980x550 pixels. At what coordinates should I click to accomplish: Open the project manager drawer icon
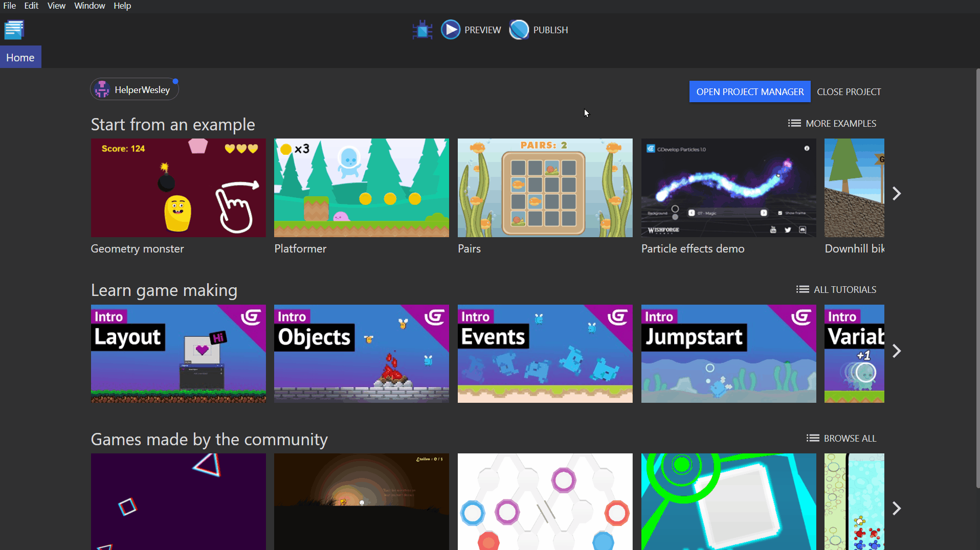(x=14, y=30)
